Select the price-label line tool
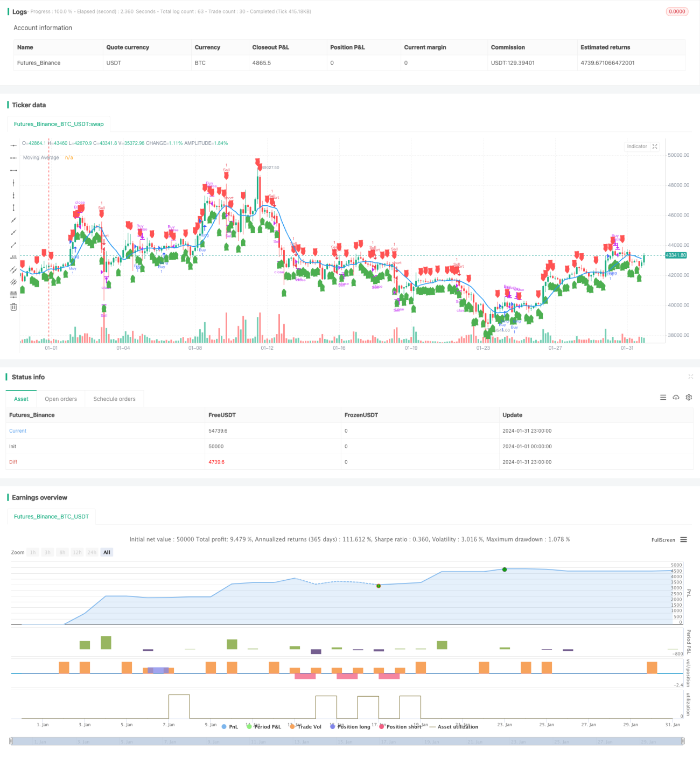 pos(13,257)
